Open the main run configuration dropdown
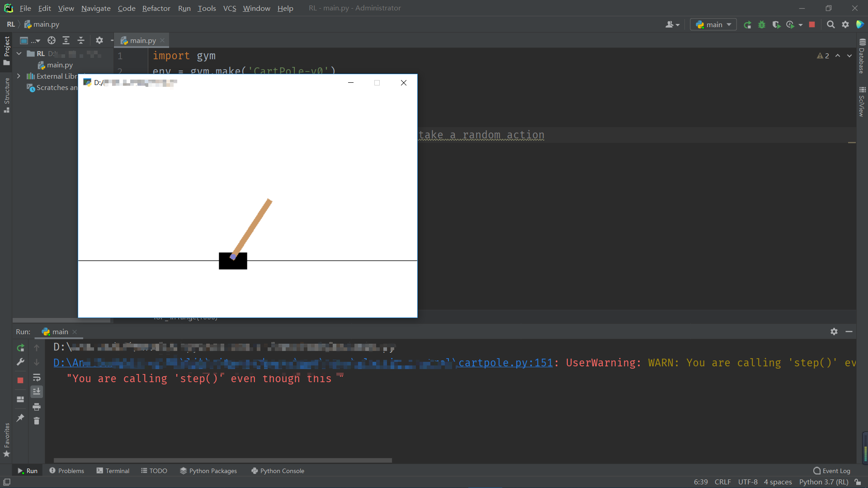 coord(713,25)
